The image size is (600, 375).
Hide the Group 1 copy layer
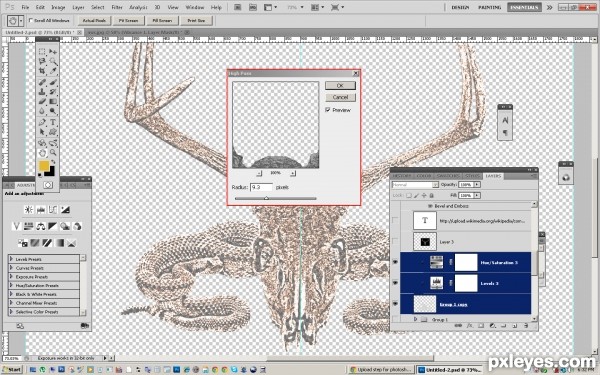(395, 304)
